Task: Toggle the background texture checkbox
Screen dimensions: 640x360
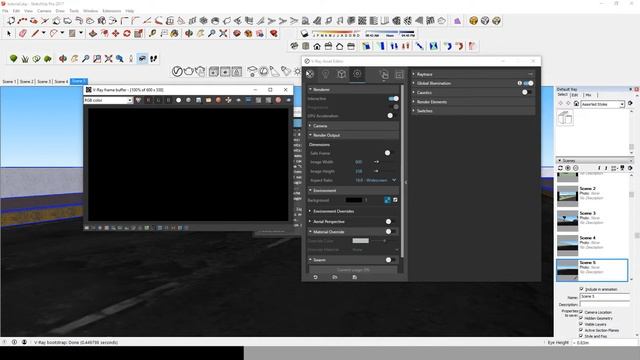Action: (395, 200)
